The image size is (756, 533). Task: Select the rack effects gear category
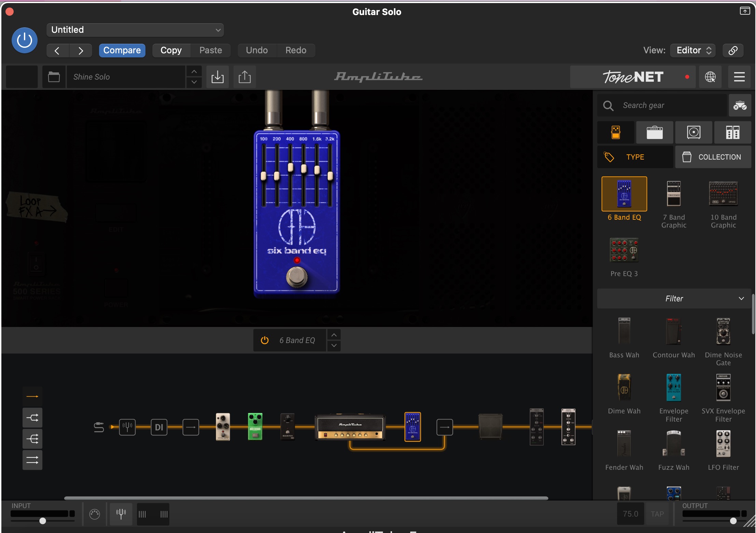(x=732, y=132)
